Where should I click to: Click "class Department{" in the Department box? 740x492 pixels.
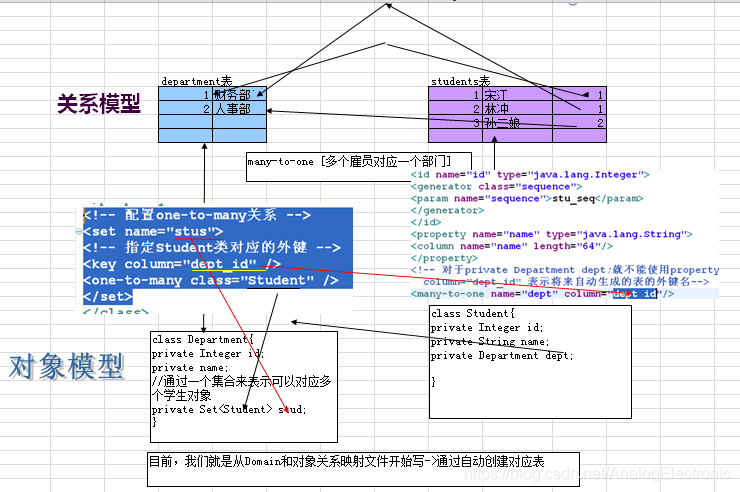click(203, 339)
